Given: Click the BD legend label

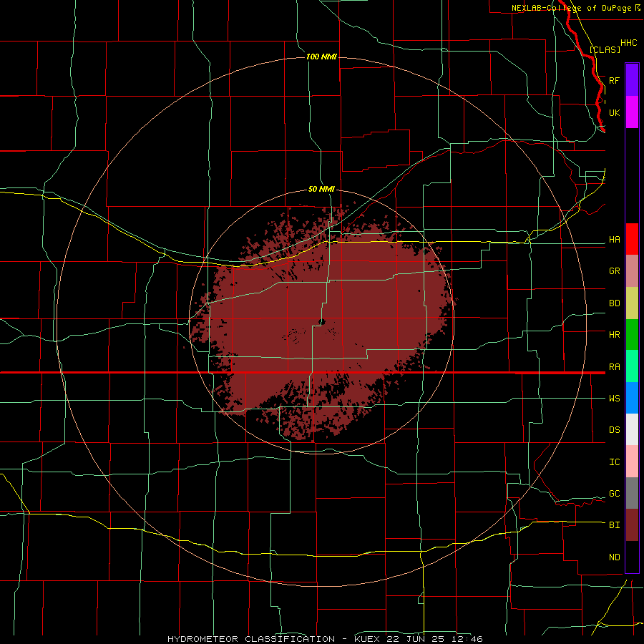Looking at the screenshot, I should point(614,303).
